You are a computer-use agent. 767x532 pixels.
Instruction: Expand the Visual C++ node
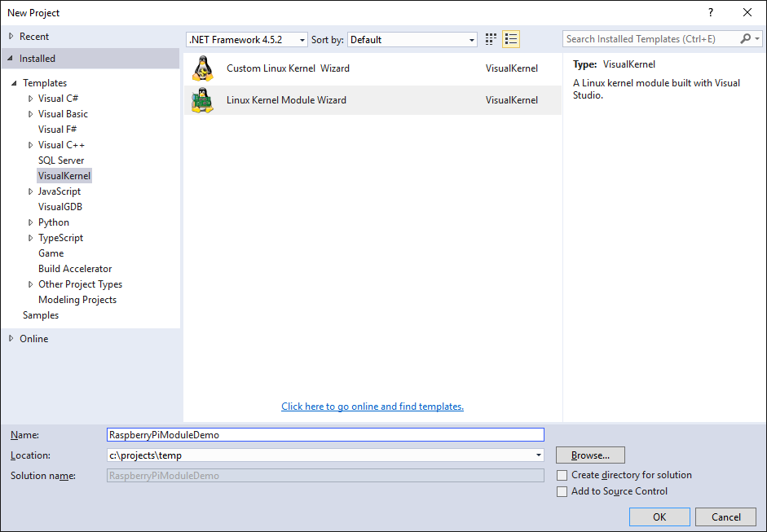(31, 145)
